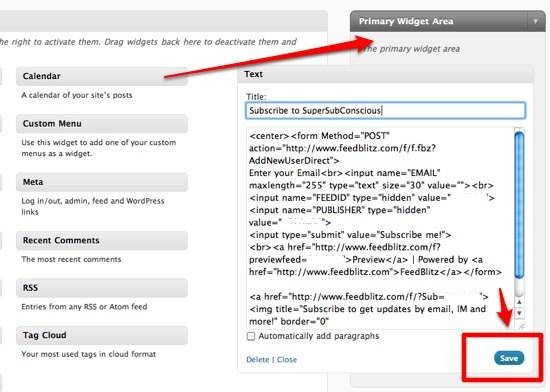Click text 'Use this widget to add one of your custom'
550x392 pixels.
pos(99,142)
